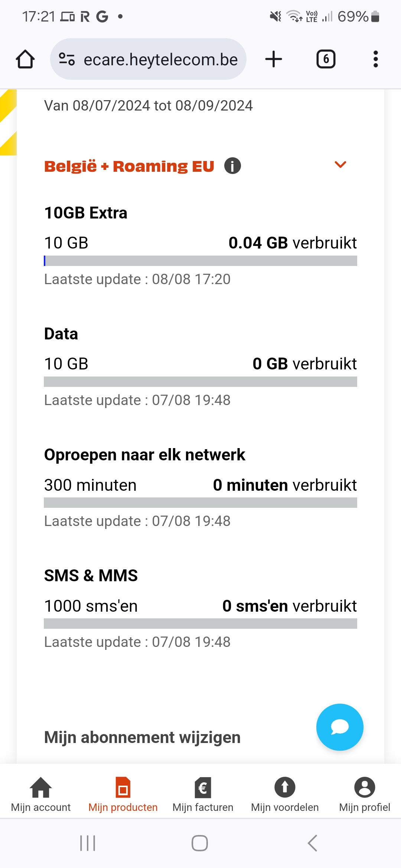Viewport: 401px width, 868px height.
Task: Tap the Mijn abonnement wijzigen heading
Action: click(142, 737)
